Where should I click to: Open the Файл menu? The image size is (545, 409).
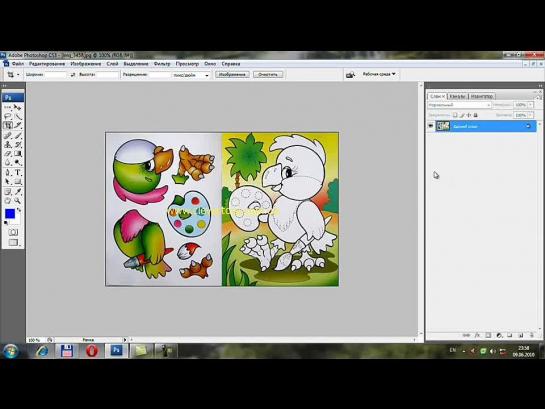[17, 64]
